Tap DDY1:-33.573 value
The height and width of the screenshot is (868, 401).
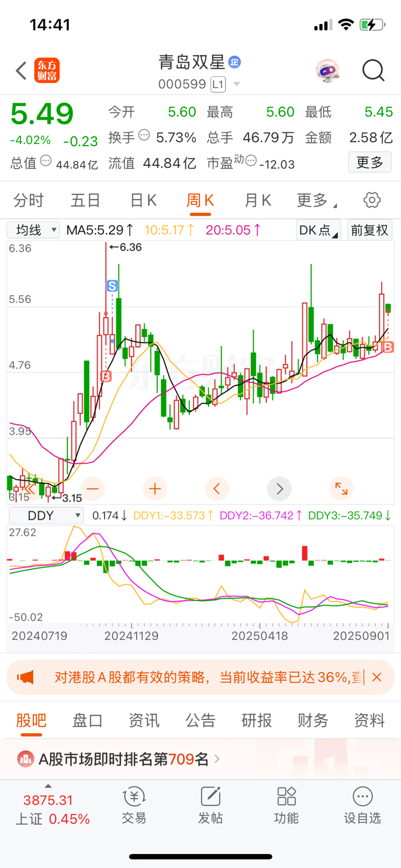click(173, 516)
